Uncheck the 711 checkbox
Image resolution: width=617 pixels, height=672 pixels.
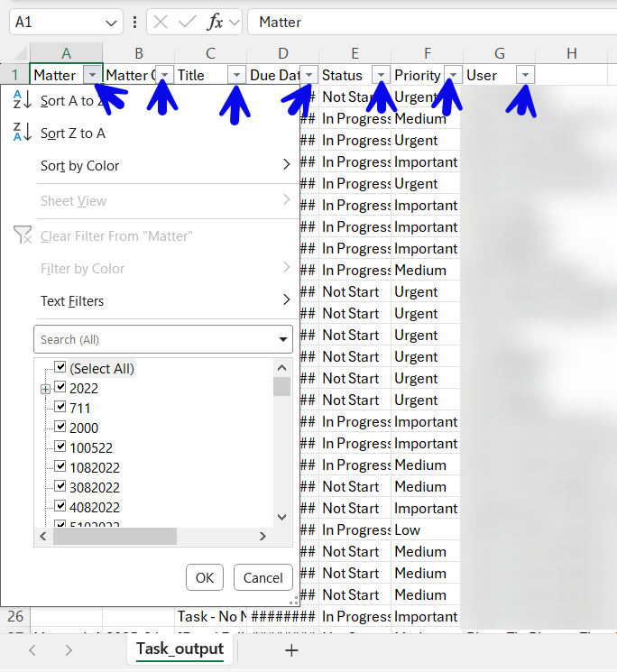[60, 407]
